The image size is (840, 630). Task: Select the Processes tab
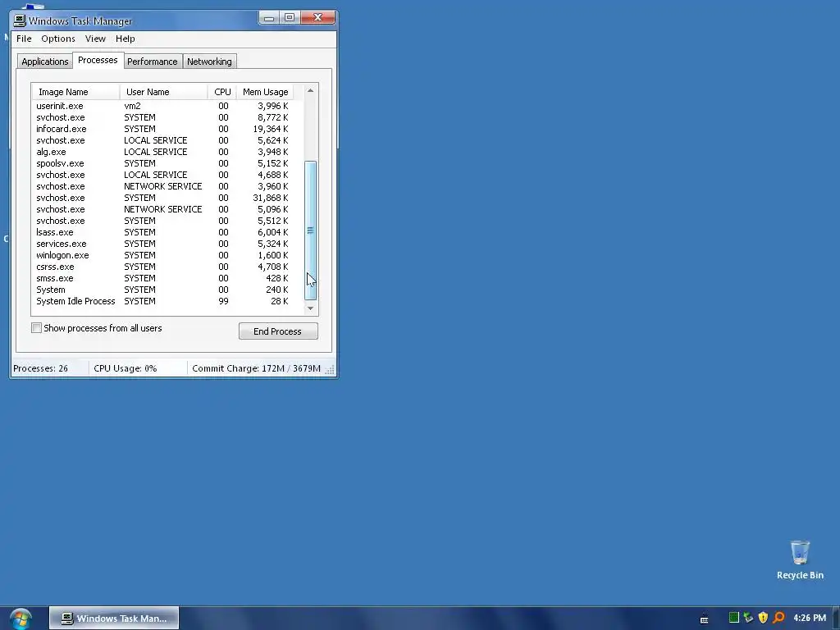click(98, 60)
